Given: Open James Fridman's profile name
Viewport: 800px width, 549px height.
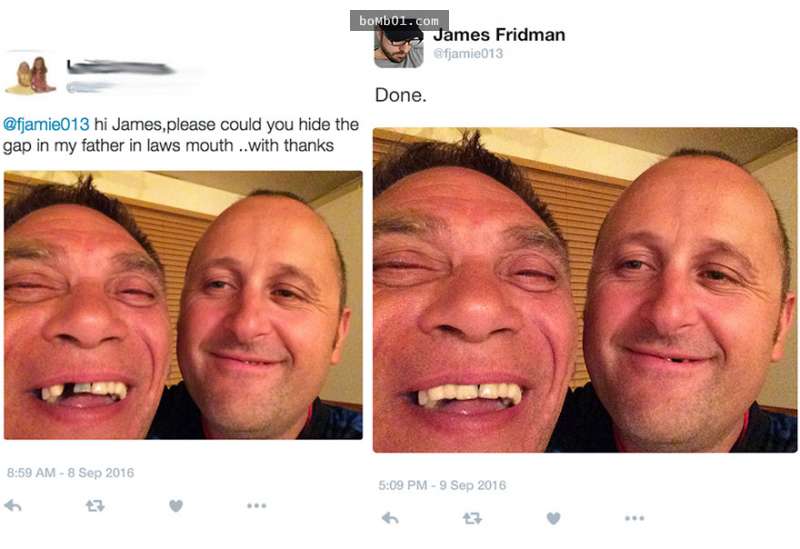Looking at the screenshot, I should click(499, 35).
